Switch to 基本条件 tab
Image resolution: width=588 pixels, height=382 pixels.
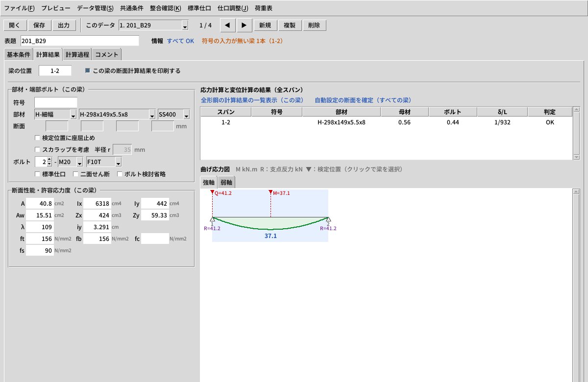[19, 54]
